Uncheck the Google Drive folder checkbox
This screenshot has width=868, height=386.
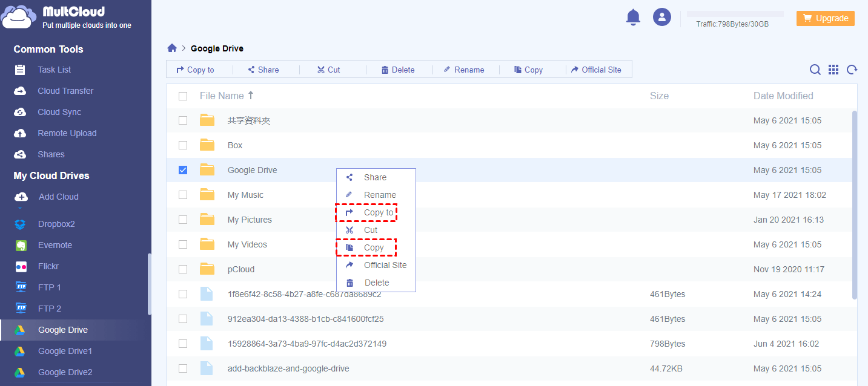click(x=183, y=170)
